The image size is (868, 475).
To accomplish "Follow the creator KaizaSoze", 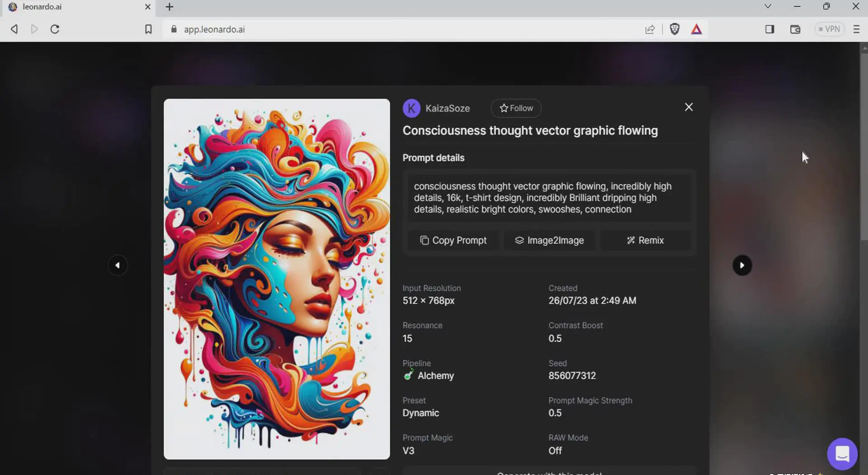I will click(516, 108).
